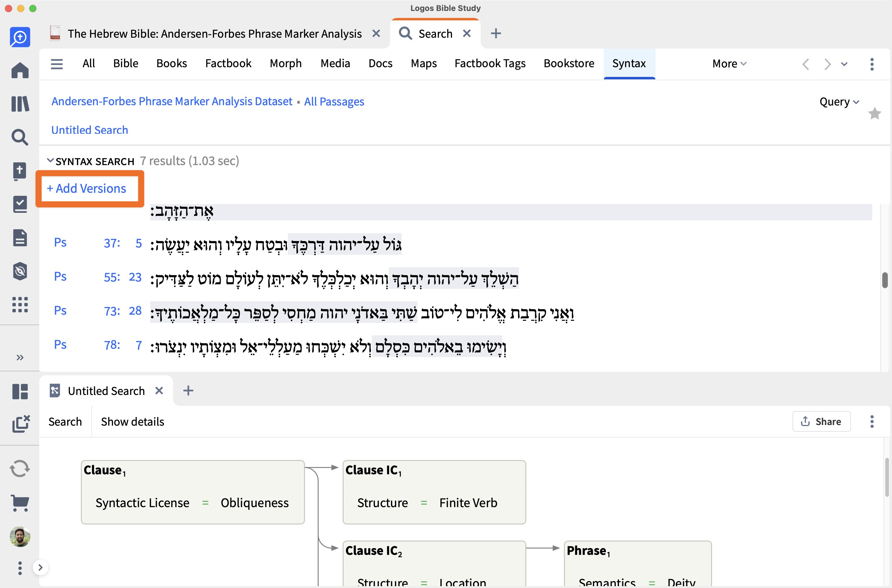Open the user profile avatar

[x=20, y=537]
